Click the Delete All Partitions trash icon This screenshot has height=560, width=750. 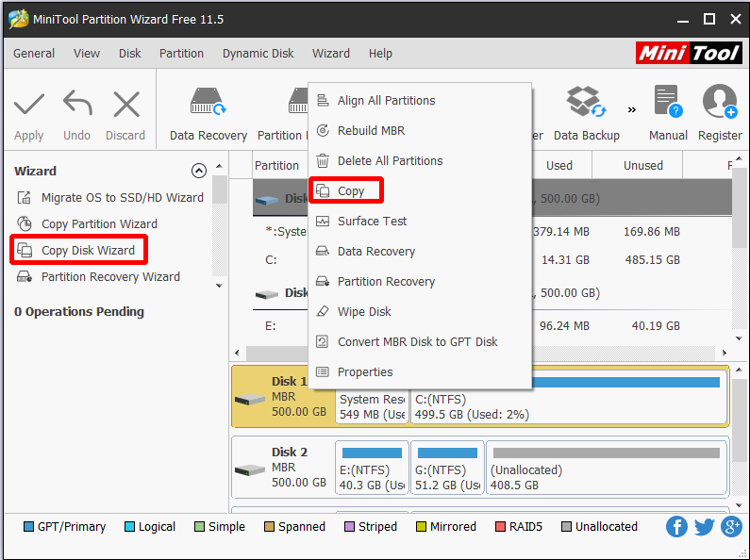(x=323, y=160)
